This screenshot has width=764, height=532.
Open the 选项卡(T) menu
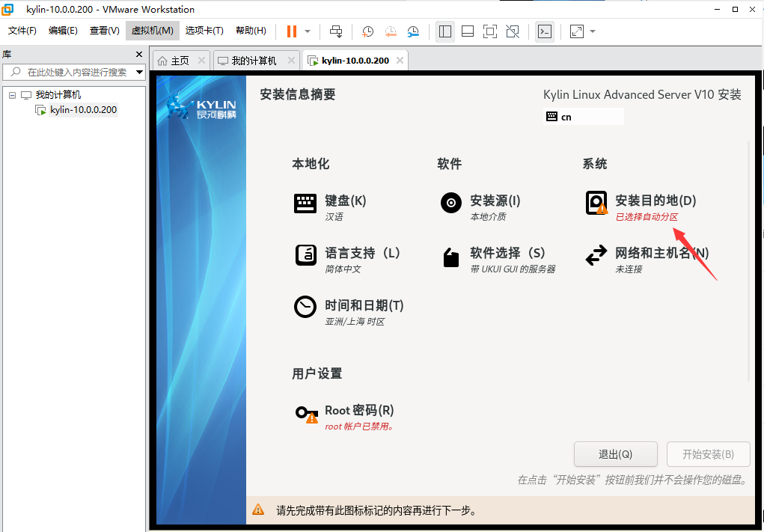pos(204,31)
